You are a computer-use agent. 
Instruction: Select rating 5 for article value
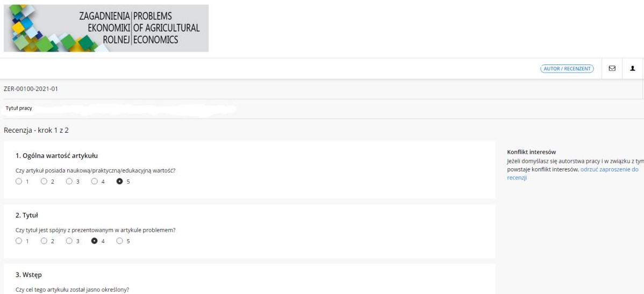119,181
